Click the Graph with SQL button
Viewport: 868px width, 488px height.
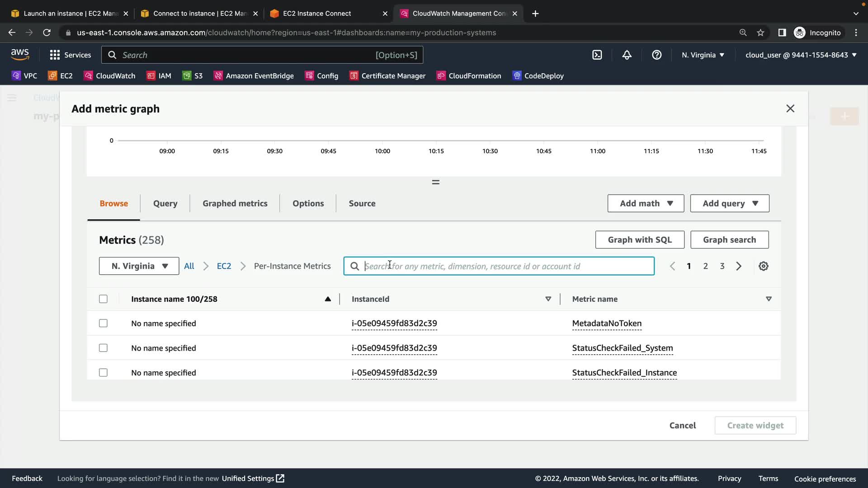(639, 240)
